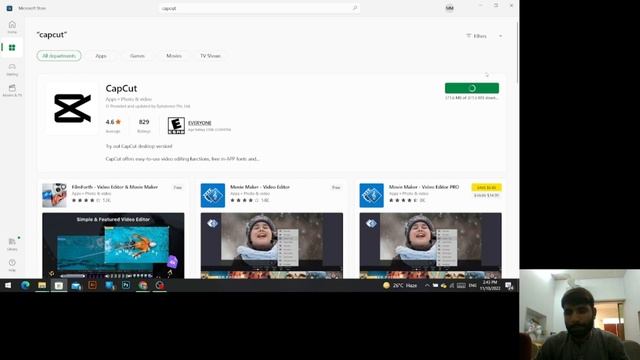Click the Movie Maker - Video Editor PRO icon

(371, 195)
